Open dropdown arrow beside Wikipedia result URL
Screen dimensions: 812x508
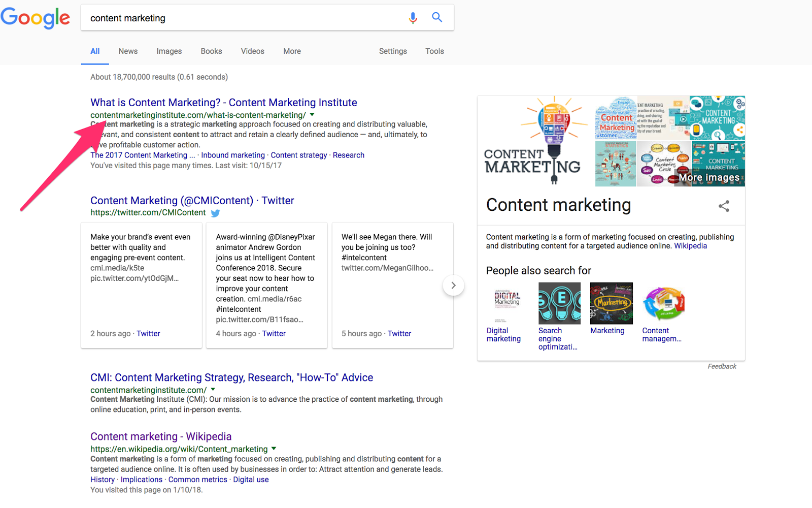point(274,449)
